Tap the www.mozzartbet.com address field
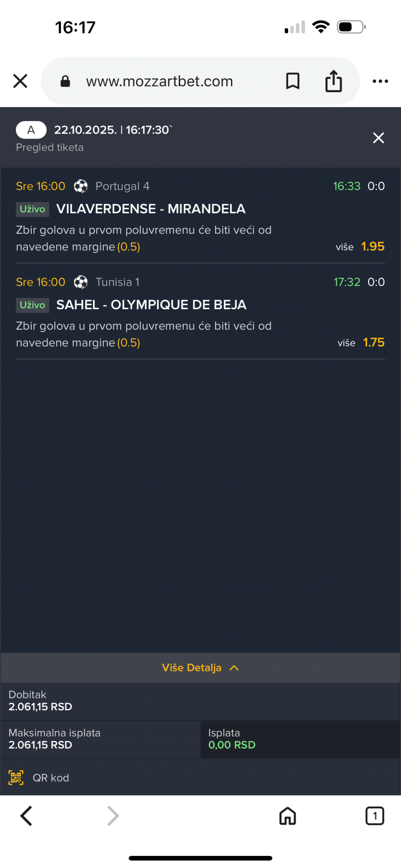The height and width of the screenshot is (868, 401). click(160, 81)
